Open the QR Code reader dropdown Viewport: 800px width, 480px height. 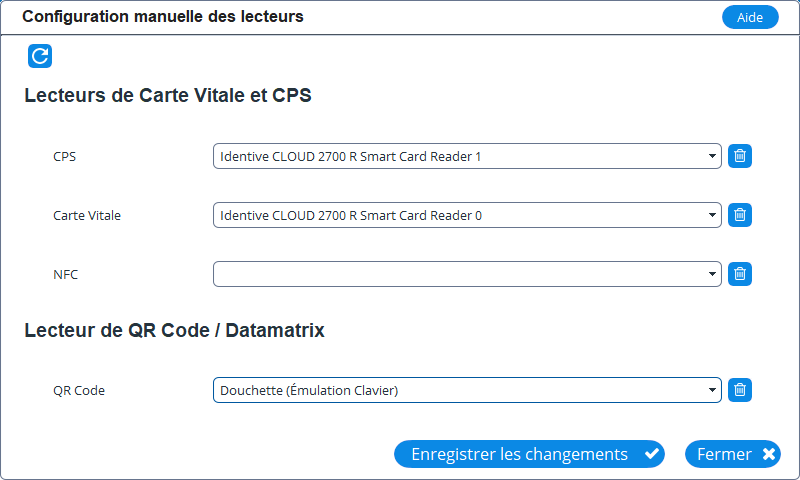pos(467,390)
